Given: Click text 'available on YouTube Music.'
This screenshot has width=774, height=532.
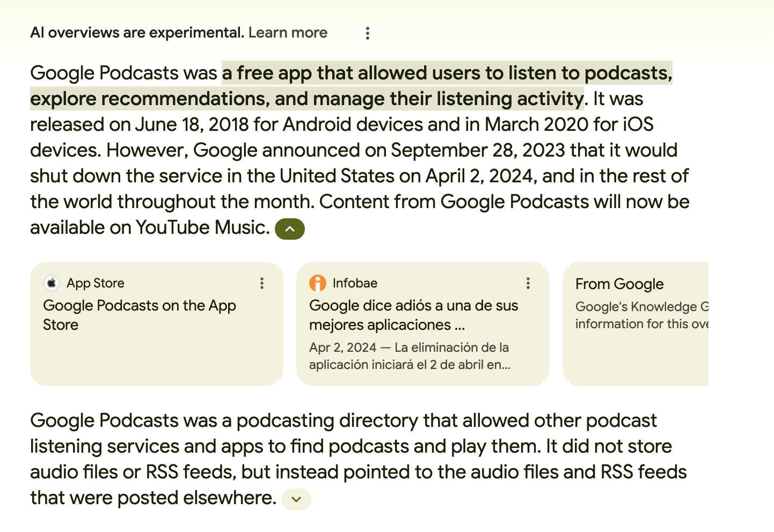Looking at the screenshot, I should [150, 227].
